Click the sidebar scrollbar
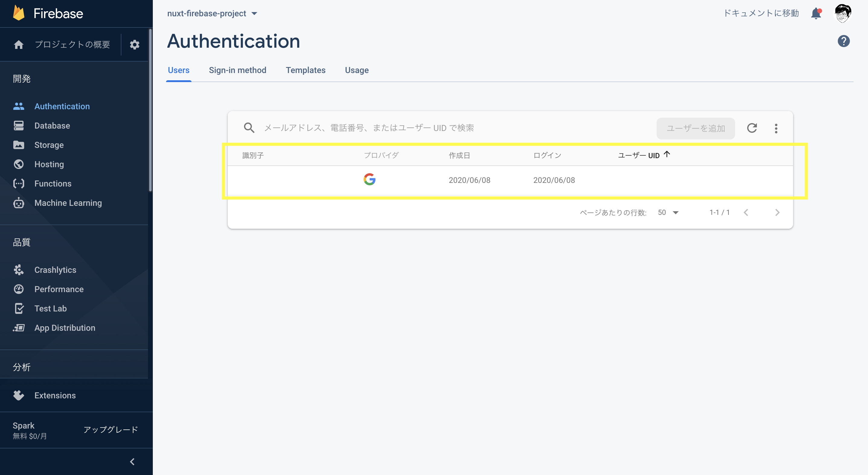 pyautogui.click(x=150, y=111)
